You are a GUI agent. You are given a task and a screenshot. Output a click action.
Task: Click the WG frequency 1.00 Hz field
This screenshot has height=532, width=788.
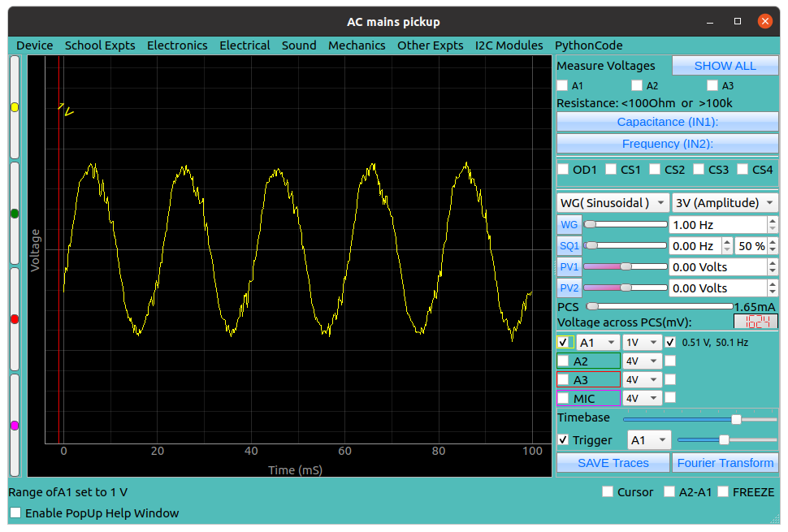(717, 224)
